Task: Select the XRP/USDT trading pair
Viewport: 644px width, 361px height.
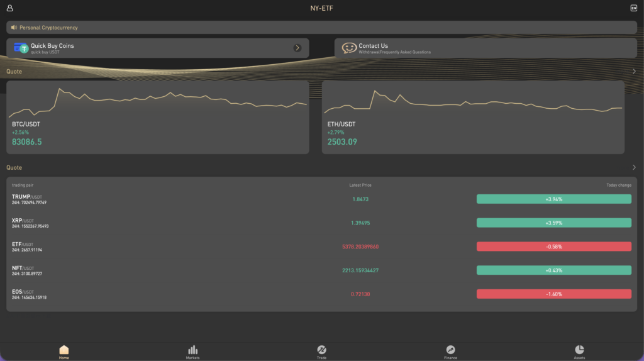Action: pos(321,223)
